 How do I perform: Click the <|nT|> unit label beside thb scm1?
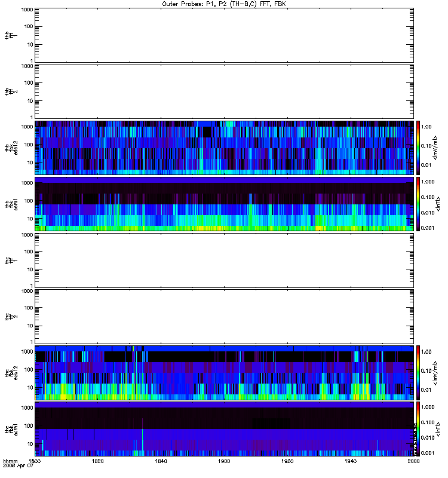[438, 204]
